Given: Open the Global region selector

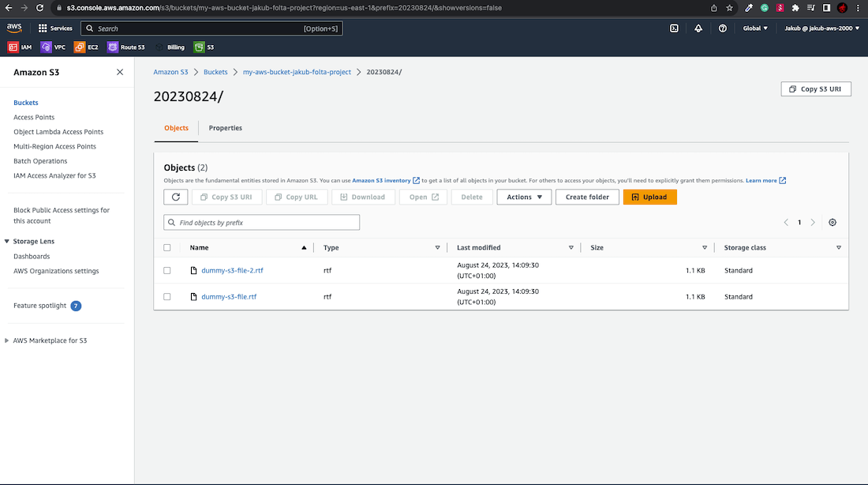Looking at the screenshot, I should pyautogui.click(x=755, y=28).
